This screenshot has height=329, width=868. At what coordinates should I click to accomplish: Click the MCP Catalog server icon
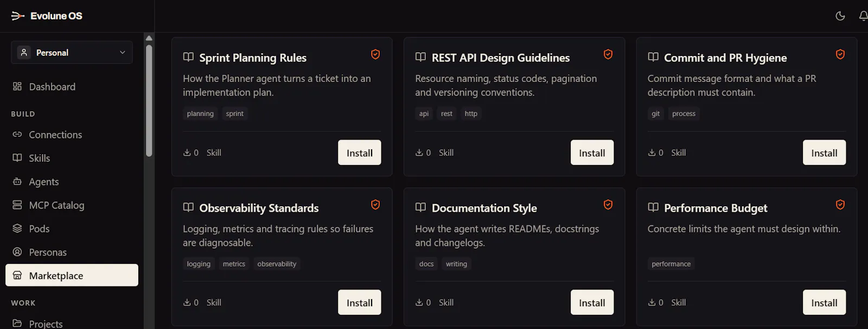pyautogui.click(x=17, y=205)
